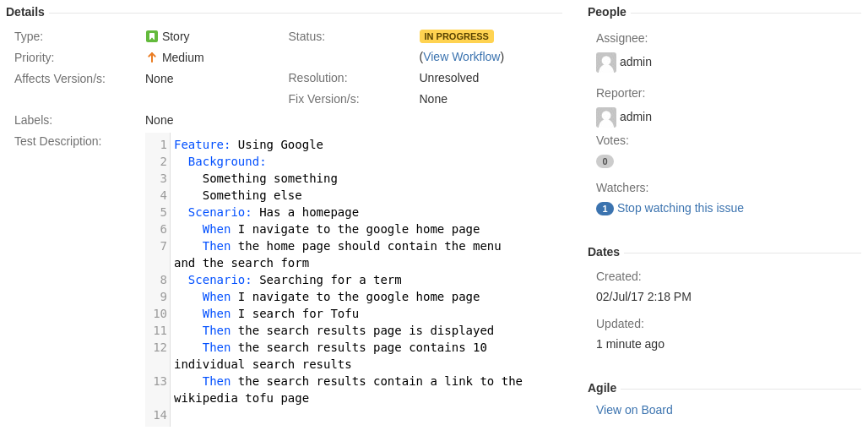868x436 pixels.
Task: Click 'When I search for Tofu' line
Action: [x=280, y=313]
